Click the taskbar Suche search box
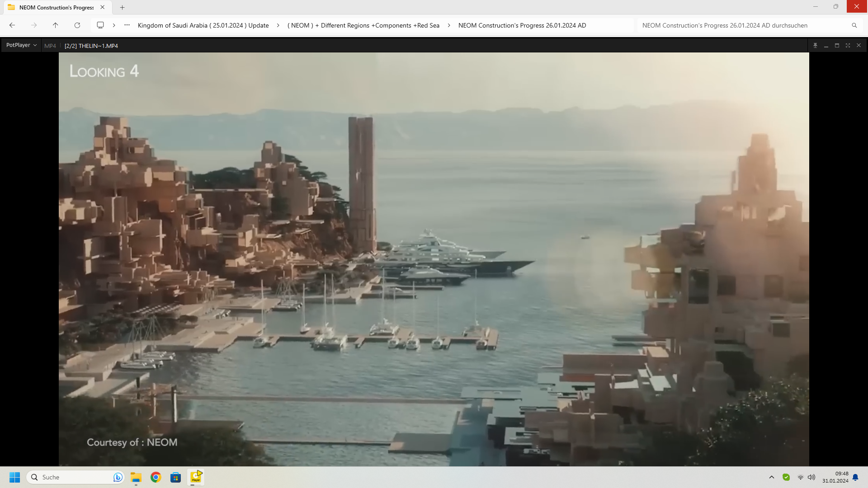Viewport: 868px width, 488px height. point(75,477)
